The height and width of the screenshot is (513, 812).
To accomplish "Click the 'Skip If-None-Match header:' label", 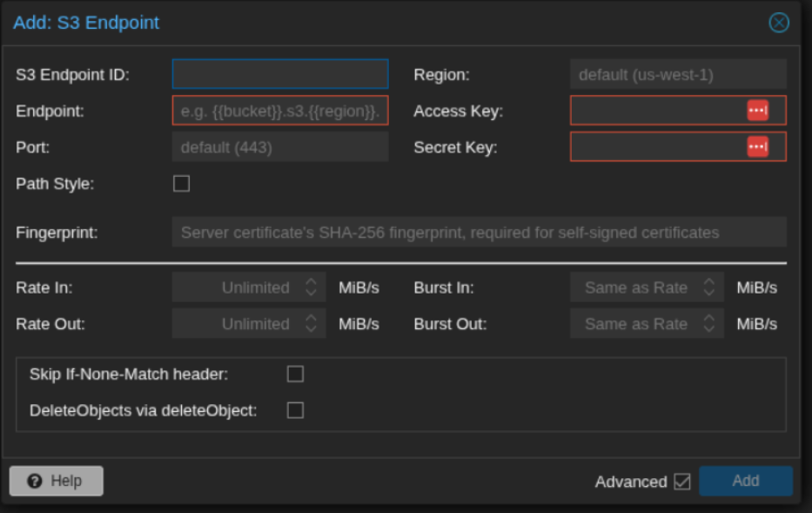I will click(x=129, y=374).
